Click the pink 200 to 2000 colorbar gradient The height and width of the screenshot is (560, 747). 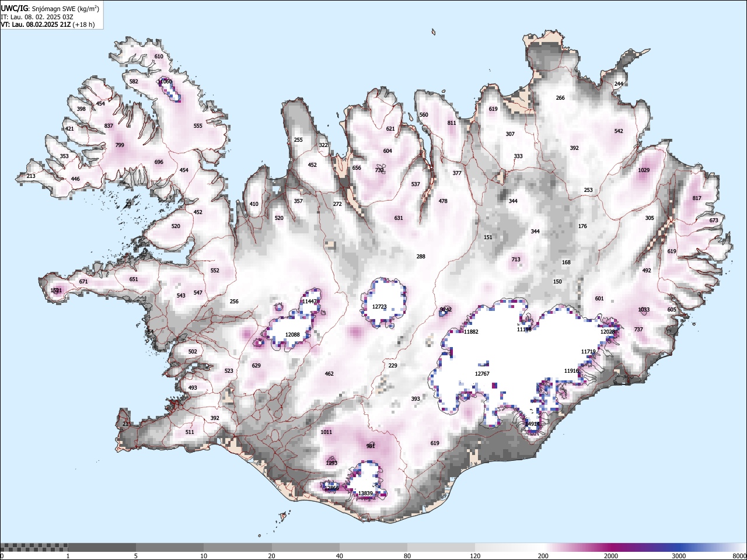click(577, 547)
